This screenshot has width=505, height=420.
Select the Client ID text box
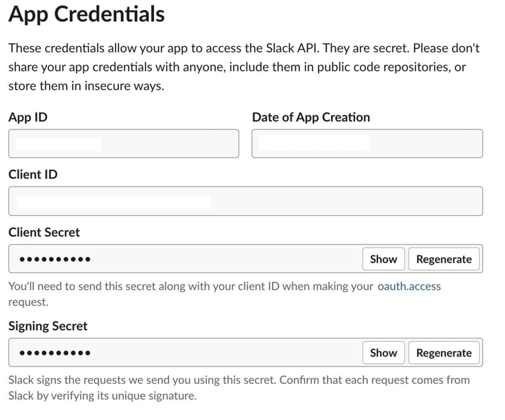click(x=246, y=201)
